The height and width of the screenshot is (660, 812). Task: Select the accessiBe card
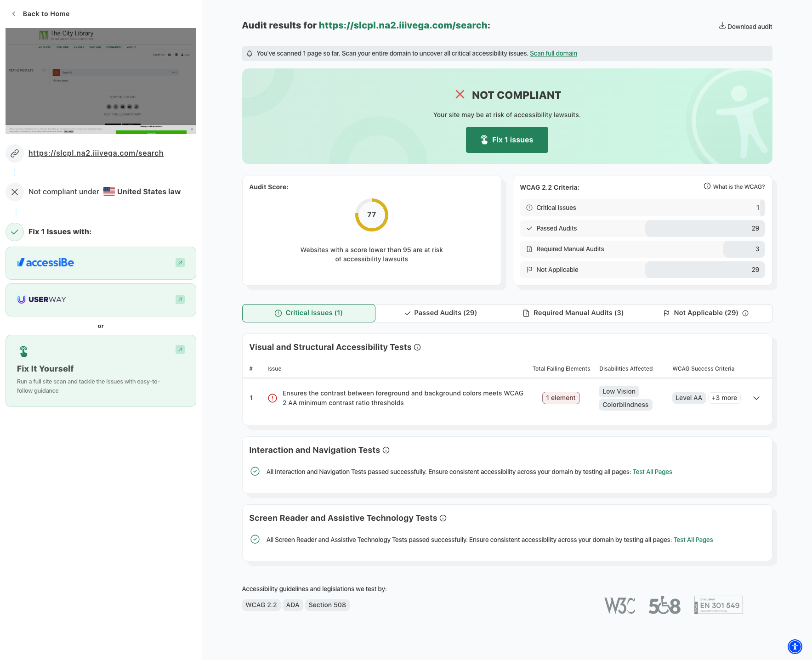(x=101, y=263)
